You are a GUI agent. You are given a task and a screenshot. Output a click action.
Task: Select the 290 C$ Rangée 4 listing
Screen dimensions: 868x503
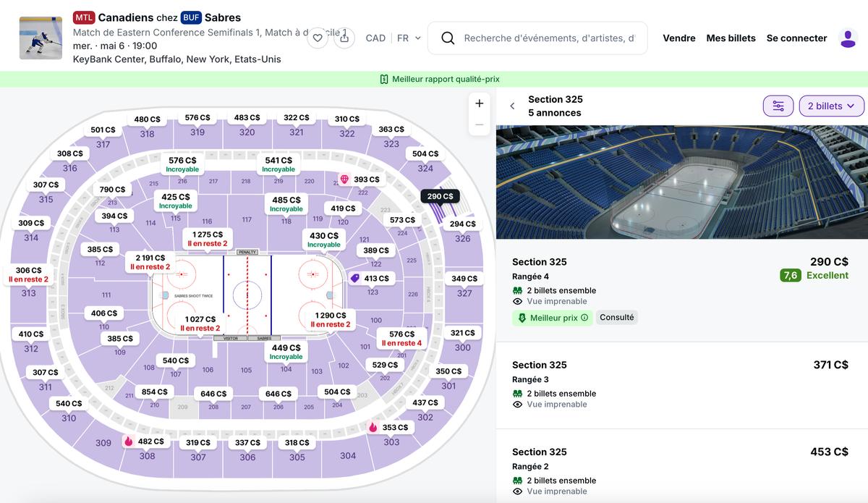tap(682, 290)
